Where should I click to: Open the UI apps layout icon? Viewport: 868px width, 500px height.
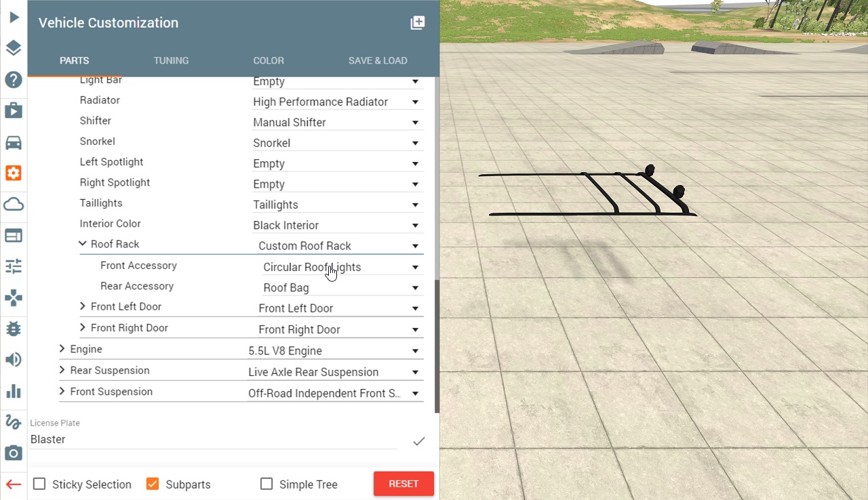14,235
